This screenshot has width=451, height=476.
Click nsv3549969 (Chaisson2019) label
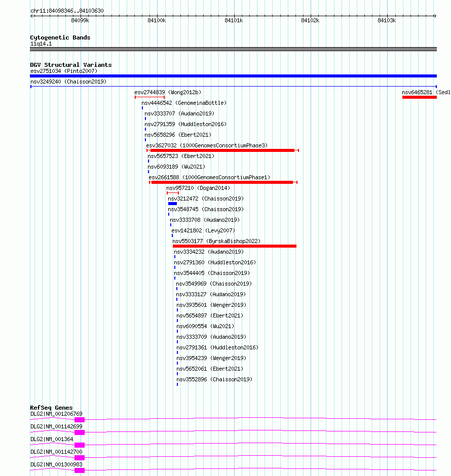point(214,284)
